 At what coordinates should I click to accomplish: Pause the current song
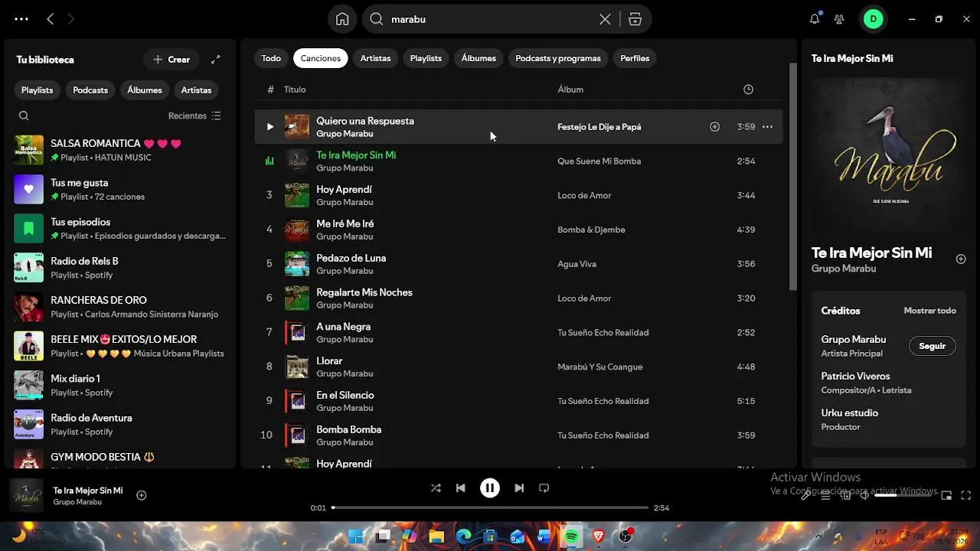pos(490,488)
